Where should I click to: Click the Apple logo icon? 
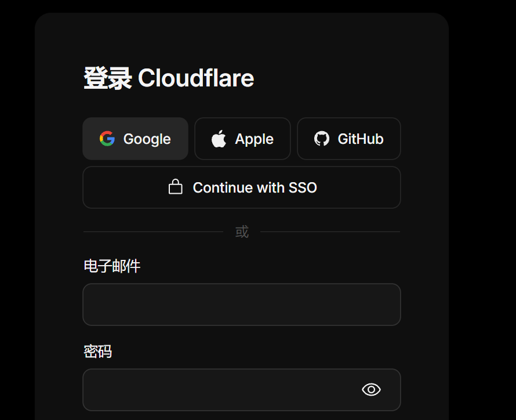coord(219,139)
